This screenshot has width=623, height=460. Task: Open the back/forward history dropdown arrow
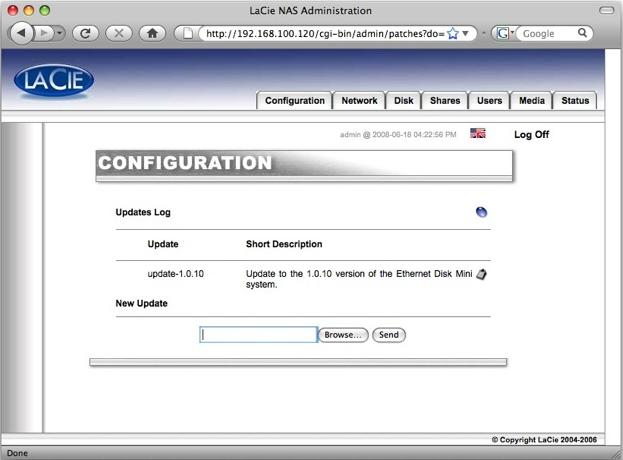click(x=60, y=33)
